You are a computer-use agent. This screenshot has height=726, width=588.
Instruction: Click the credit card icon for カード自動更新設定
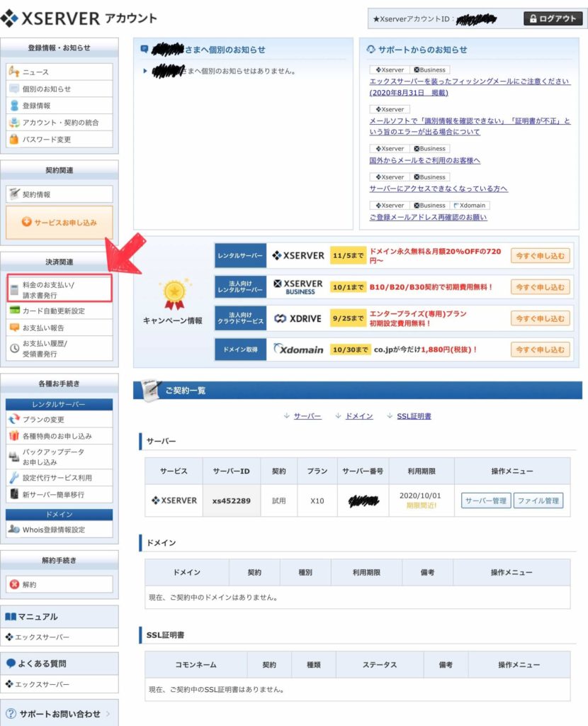[x=14, y=311]
